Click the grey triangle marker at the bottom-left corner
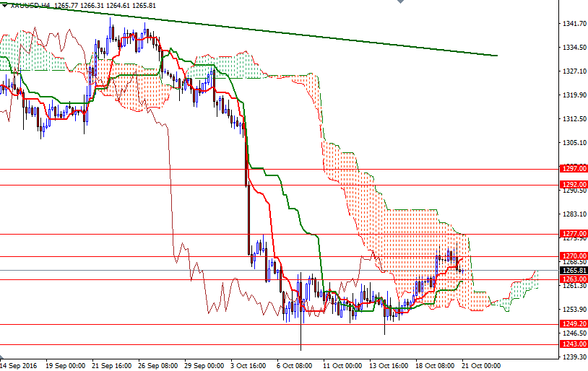The image size is (588, 371). click(2, 357)
